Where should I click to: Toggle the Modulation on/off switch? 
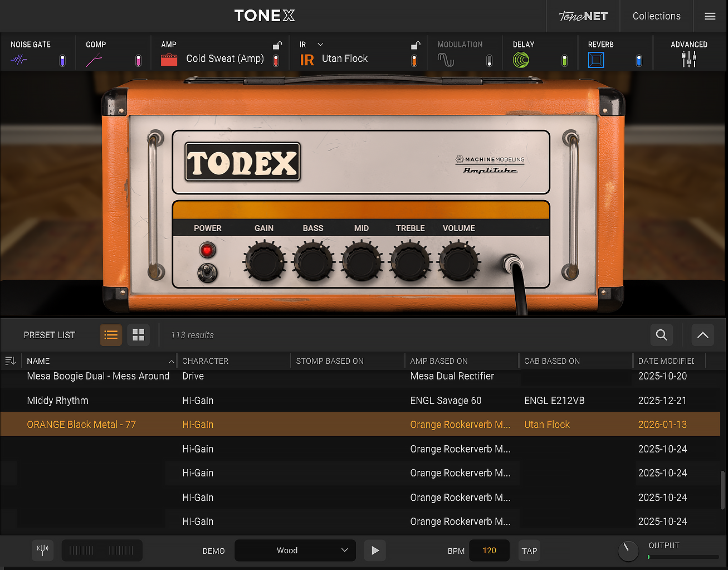point(489,61)
